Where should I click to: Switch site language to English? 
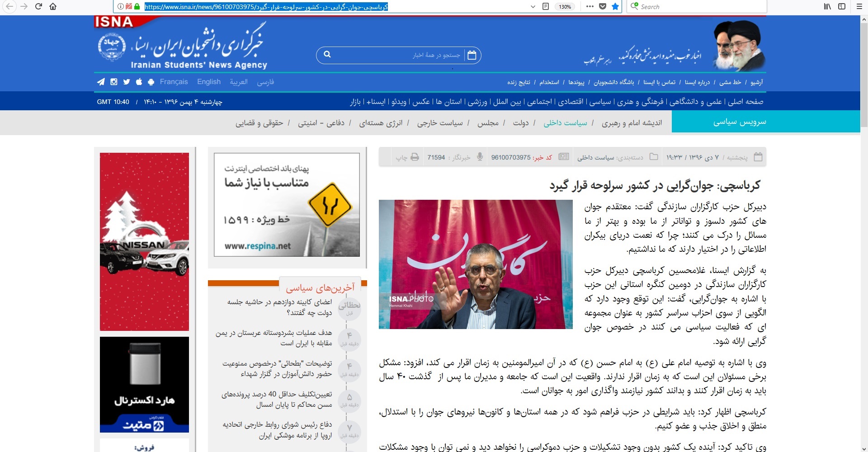[209, 82]
